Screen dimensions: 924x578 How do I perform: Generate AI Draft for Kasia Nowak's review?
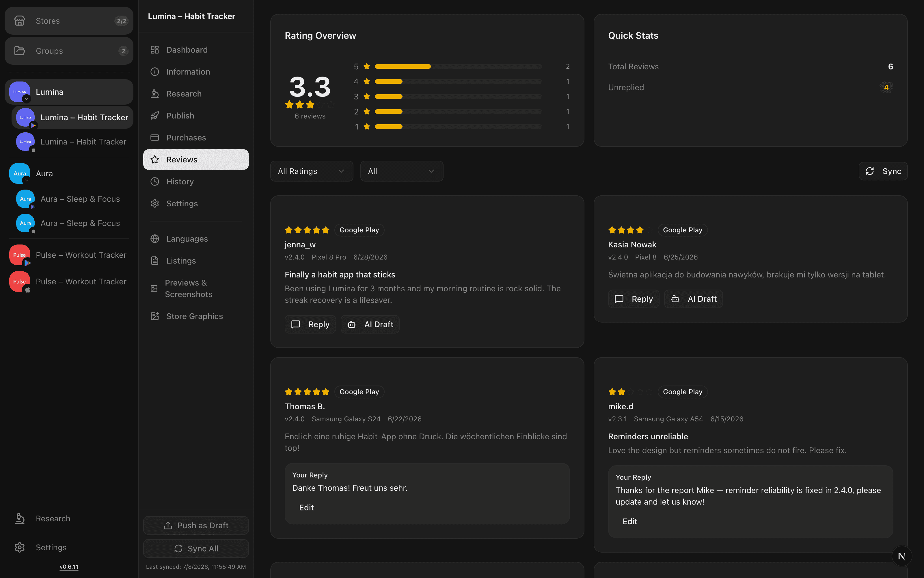pos(693,299)
